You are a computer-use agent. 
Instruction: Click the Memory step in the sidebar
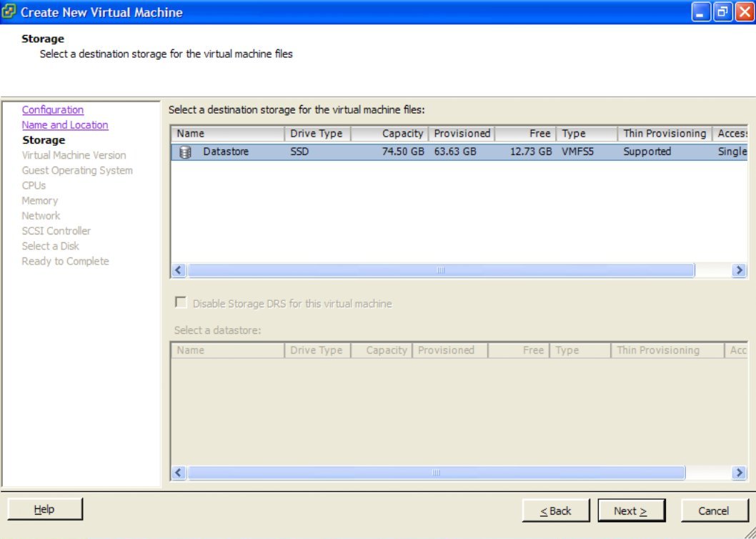[x=39, y=200]
